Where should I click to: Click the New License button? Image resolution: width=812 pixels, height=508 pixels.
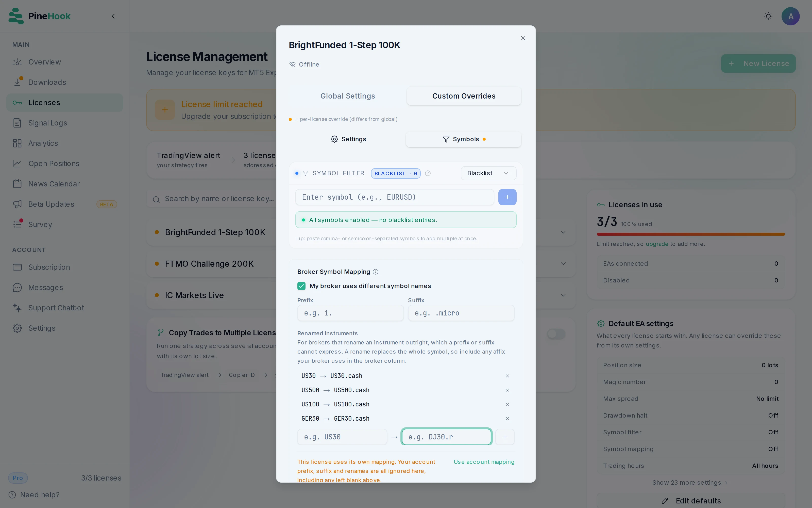pyautogui.click(x=758, y=63)
